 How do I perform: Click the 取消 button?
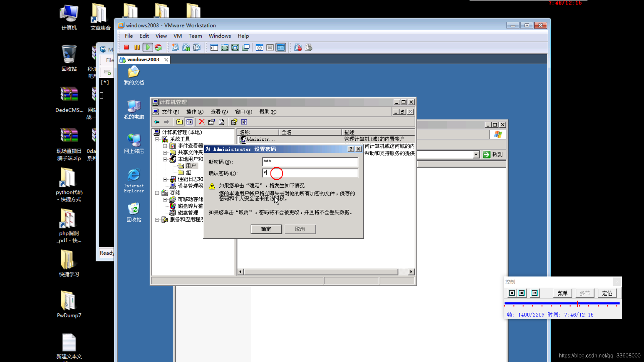300,229
